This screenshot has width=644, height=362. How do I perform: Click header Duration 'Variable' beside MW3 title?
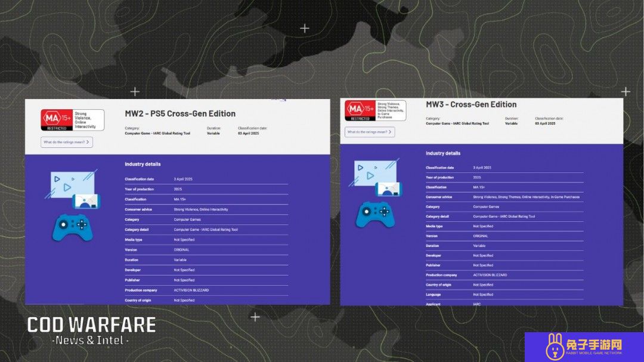coord(512,123)
